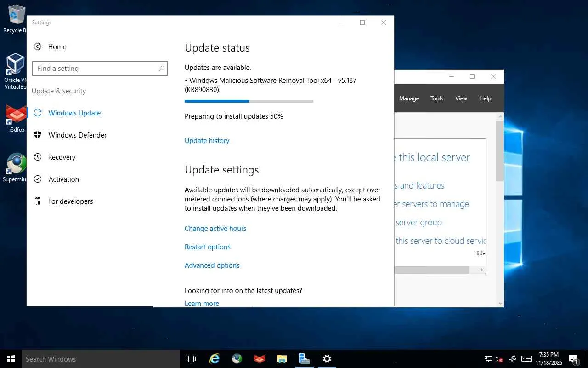The height and width of the screenshot is (368, 588).
Task: Open File Explorer from the taskbar
Action: (x=282, y=359)
